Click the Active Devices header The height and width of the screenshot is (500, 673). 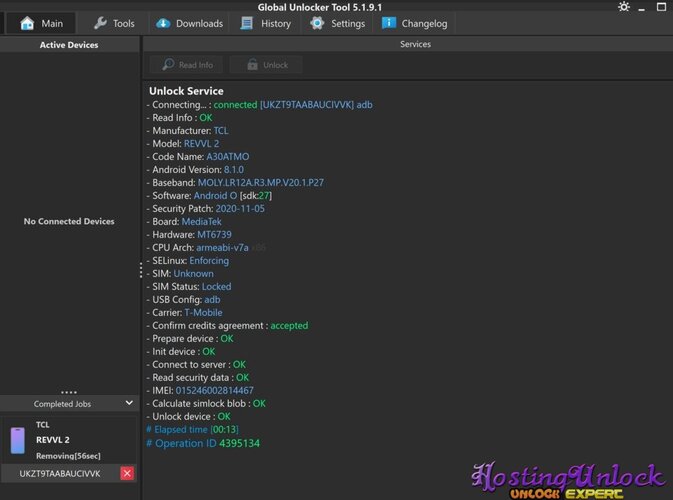coord(69,45)
